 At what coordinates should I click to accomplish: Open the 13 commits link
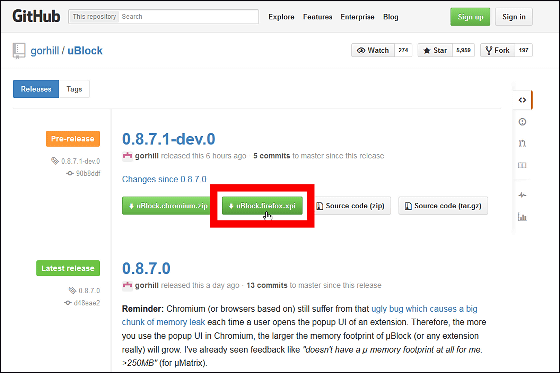point(267,285)
